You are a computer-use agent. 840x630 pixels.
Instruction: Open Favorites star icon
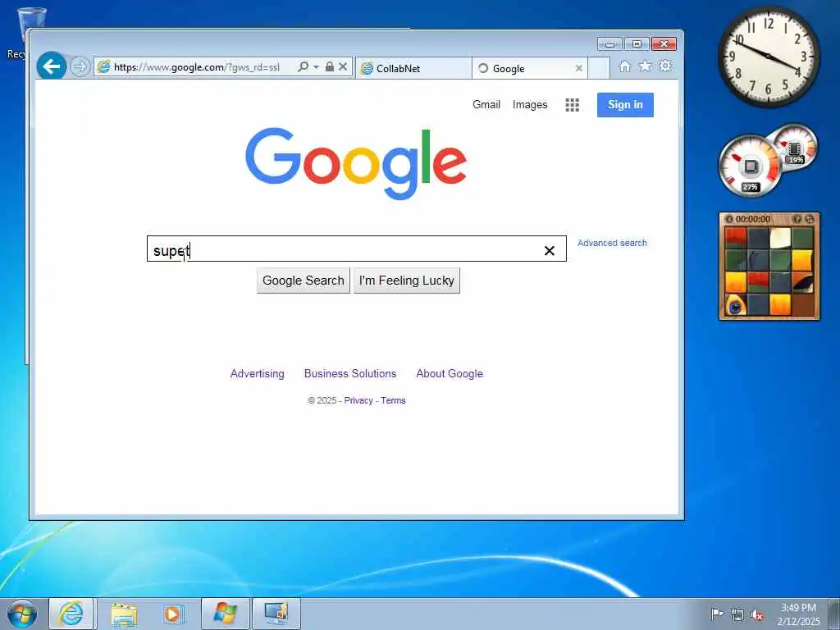(645, 66)
